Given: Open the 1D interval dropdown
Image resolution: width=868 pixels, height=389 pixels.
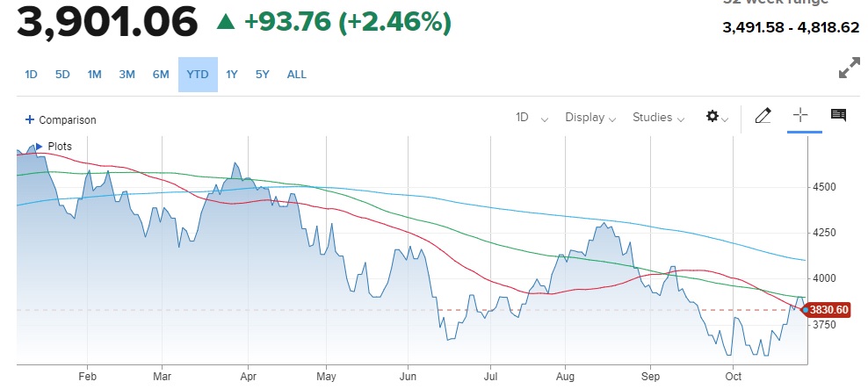Looking at the screenshot, I should pyautogui.click(x=532, y=118).
